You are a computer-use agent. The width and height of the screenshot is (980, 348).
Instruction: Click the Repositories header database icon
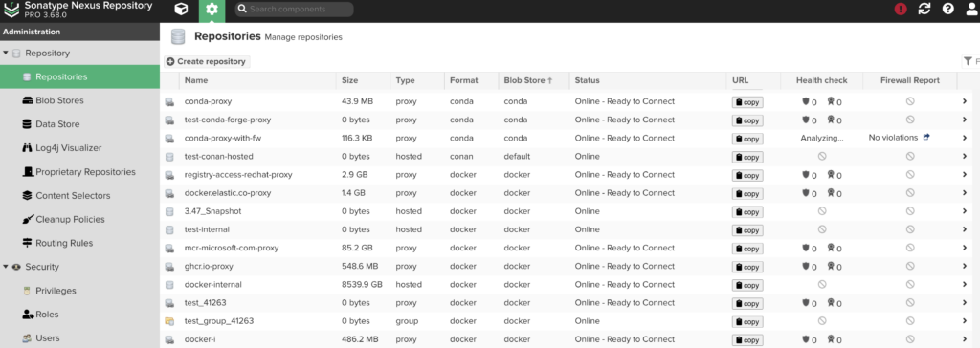pyautogui.click(x=178, y=37)
